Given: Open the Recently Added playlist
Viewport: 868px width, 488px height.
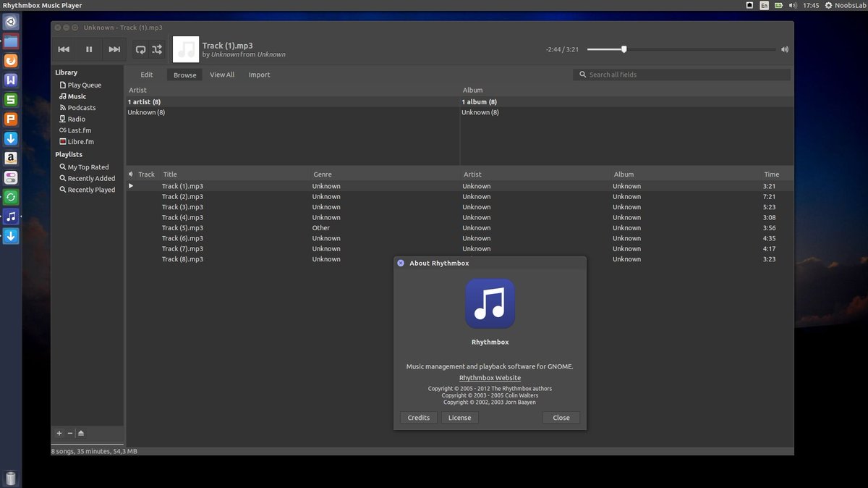Looking at the screenshot, I should pos(88,178).
